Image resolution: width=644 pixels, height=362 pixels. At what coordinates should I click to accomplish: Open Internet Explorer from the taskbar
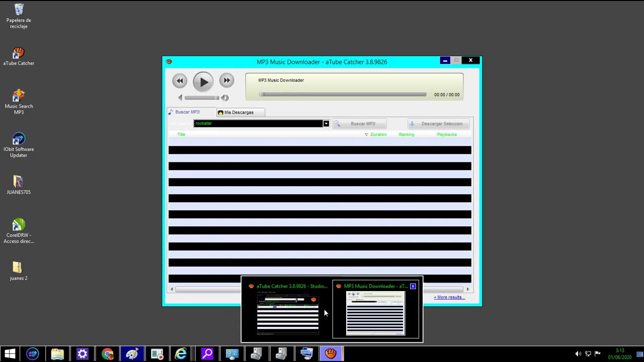(x=181, y=354)
